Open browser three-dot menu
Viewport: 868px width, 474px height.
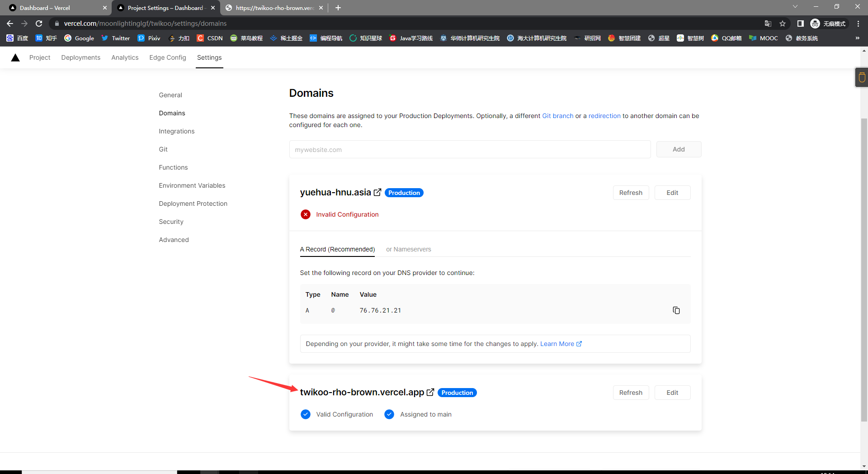[x=858, y=24]
